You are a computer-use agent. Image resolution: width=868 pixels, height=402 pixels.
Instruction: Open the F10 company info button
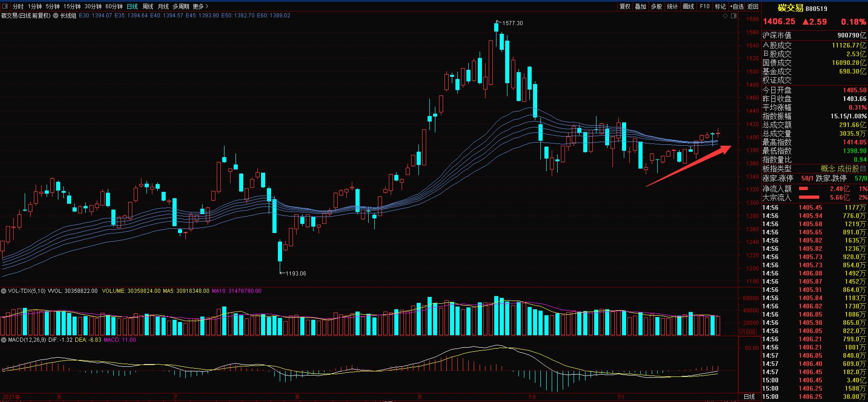click(x=705, y=6)
